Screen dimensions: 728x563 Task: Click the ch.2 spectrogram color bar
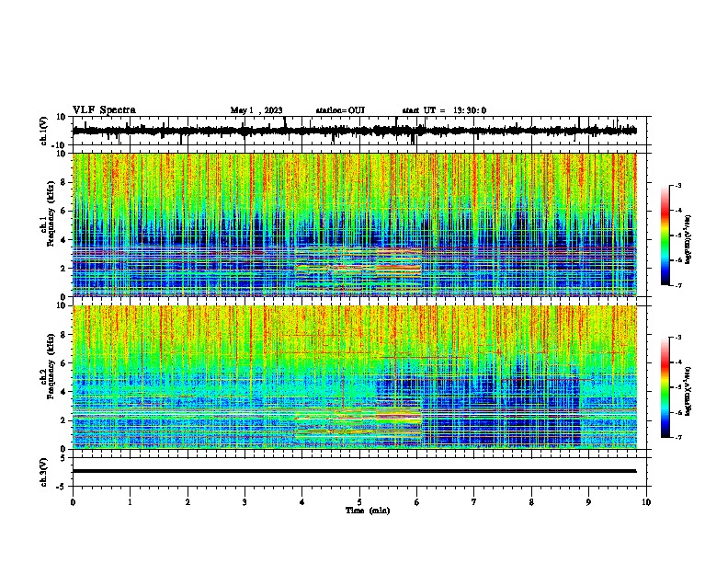click(x=665, y=387)
